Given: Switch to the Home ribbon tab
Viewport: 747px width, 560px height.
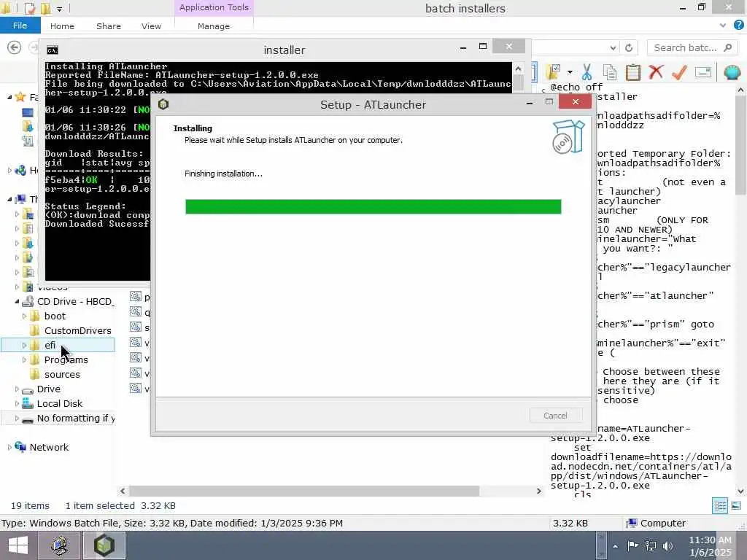Looking at the screenshot, I should (x=63, y=26).
